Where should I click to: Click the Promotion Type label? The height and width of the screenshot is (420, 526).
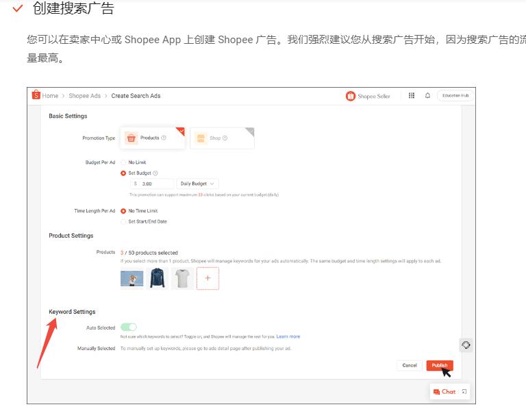(99, 138)
